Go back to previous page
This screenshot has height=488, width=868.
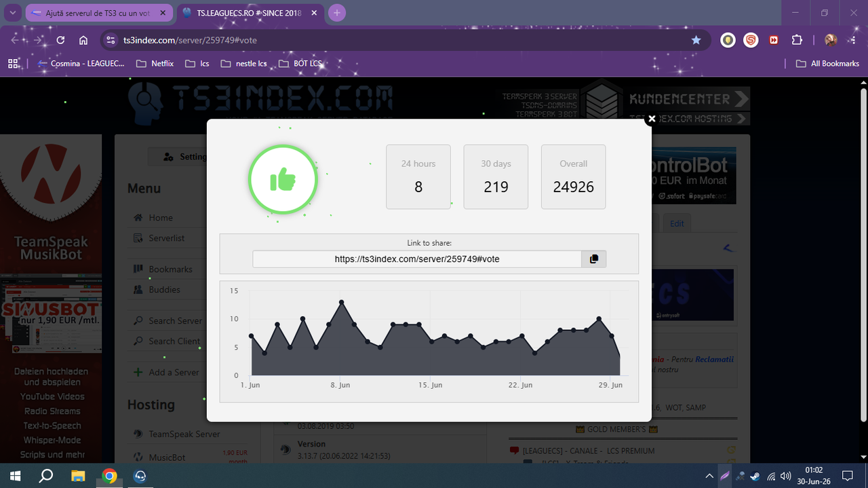pos(16,40)
